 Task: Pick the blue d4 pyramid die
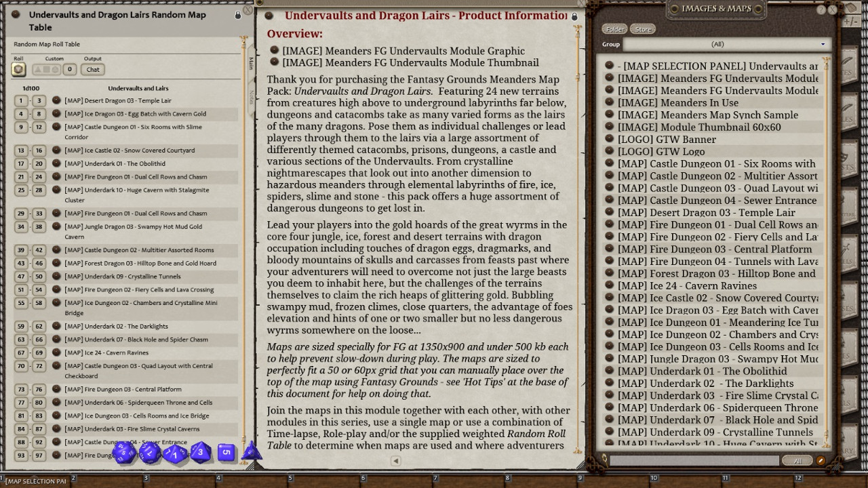[x=251, y=451]
